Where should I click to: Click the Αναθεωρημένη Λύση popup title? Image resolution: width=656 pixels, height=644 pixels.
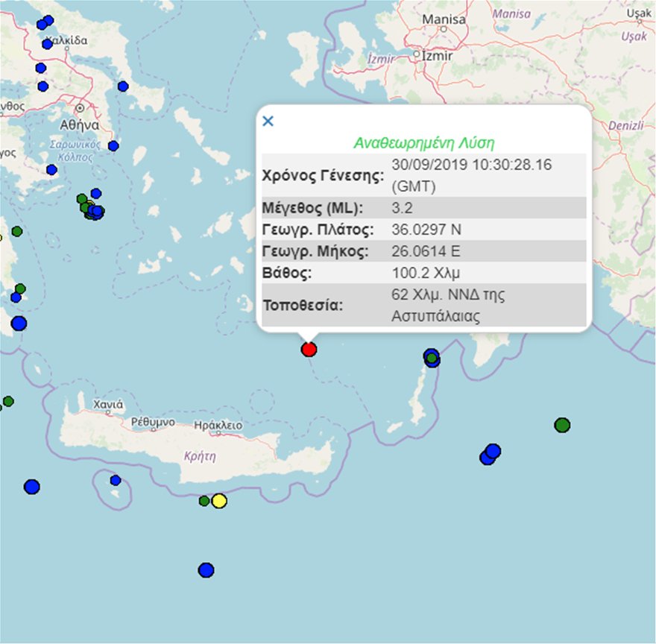coord(423,142)
